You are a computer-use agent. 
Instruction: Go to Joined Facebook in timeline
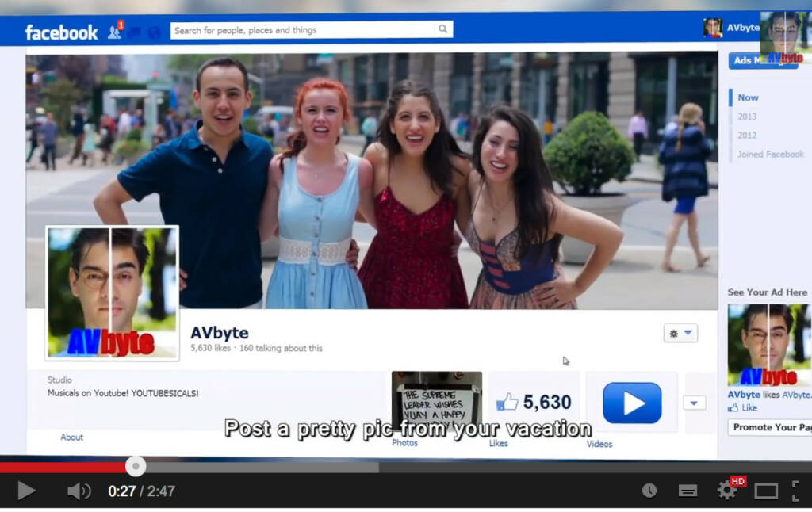point(771,155)
